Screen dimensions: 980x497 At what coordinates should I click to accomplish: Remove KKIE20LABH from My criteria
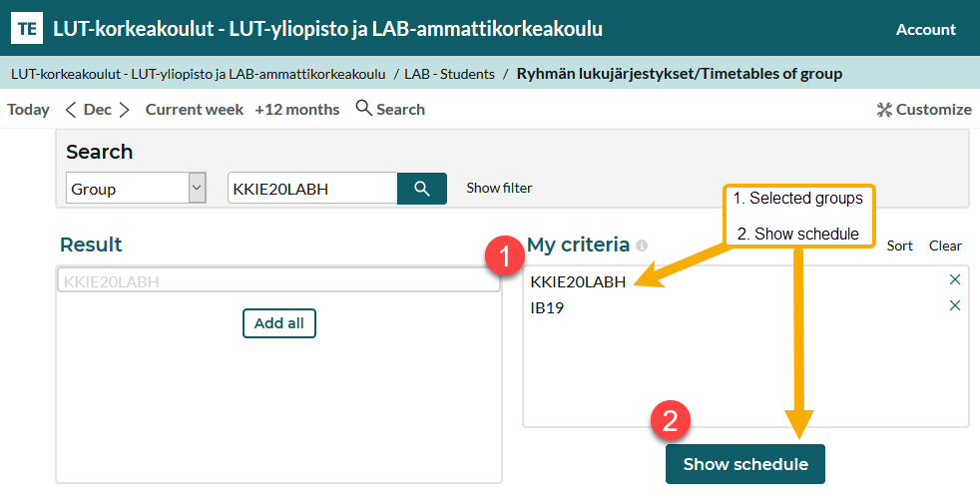point(954,279)
